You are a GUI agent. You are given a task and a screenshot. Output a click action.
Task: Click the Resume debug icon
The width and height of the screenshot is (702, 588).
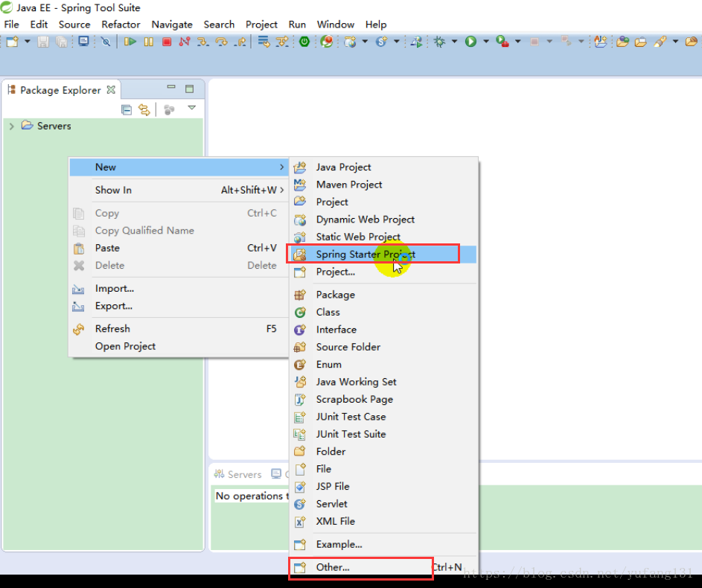click(x=130, y=42)
